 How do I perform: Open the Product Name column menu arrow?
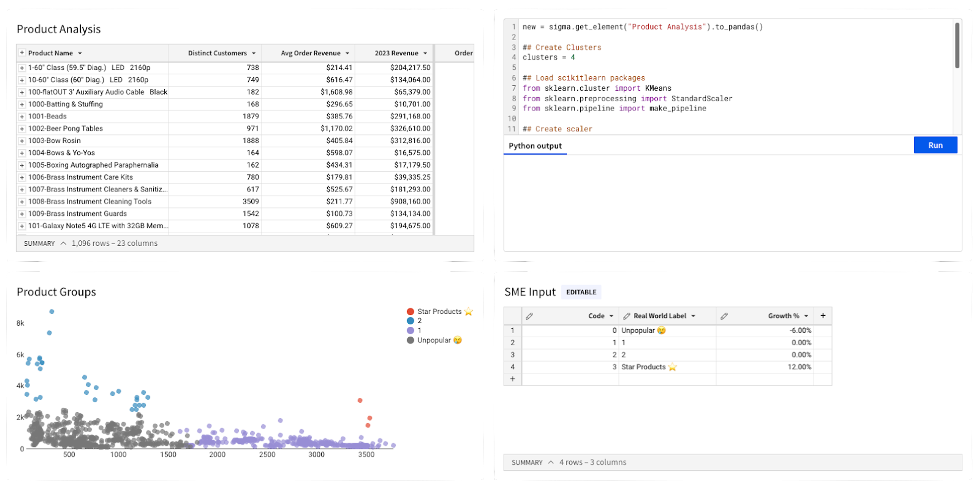coord(80,53)
